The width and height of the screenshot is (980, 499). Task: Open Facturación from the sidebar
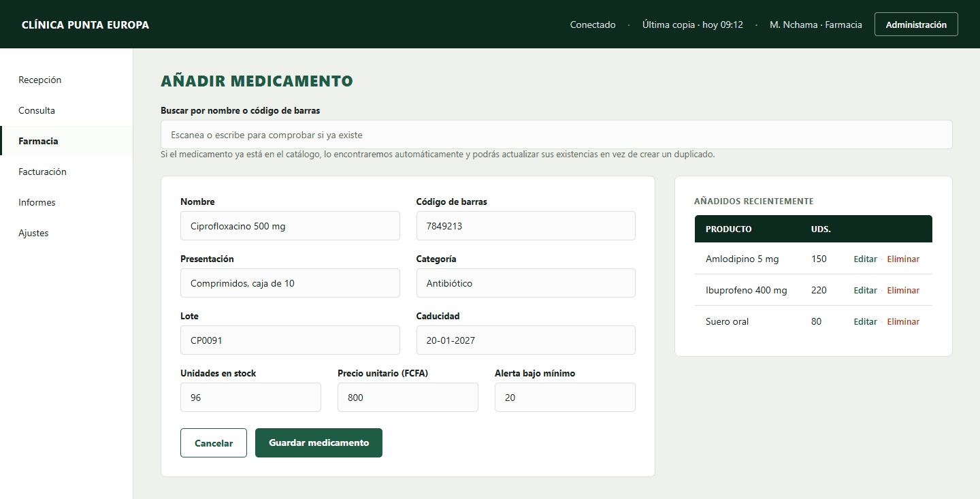(67, 172)
